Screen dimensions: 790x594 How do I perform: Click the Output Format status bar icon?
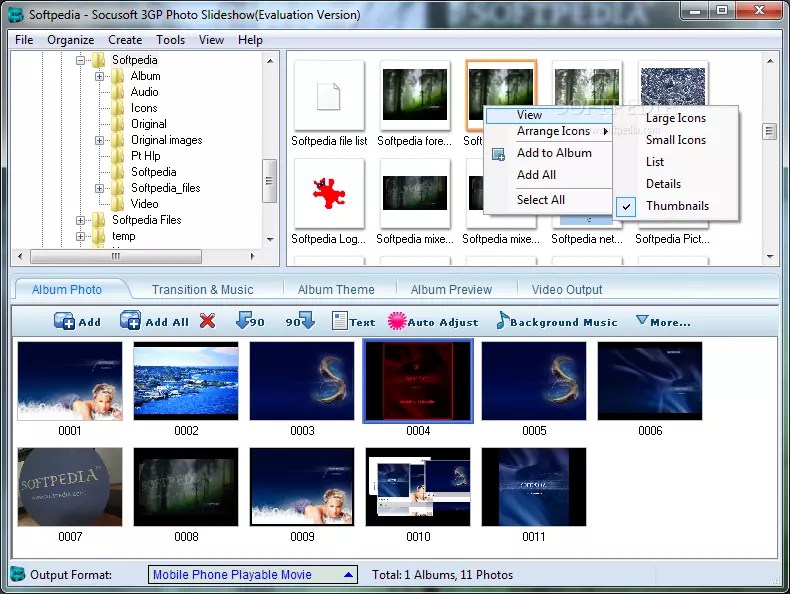tap(18, 574)
